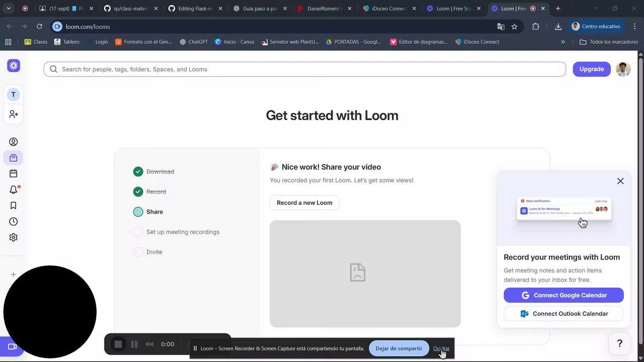Click the user profile photo avatar
Image resolution: width=644 pixels, height=362 pixels.
(623, 69)
